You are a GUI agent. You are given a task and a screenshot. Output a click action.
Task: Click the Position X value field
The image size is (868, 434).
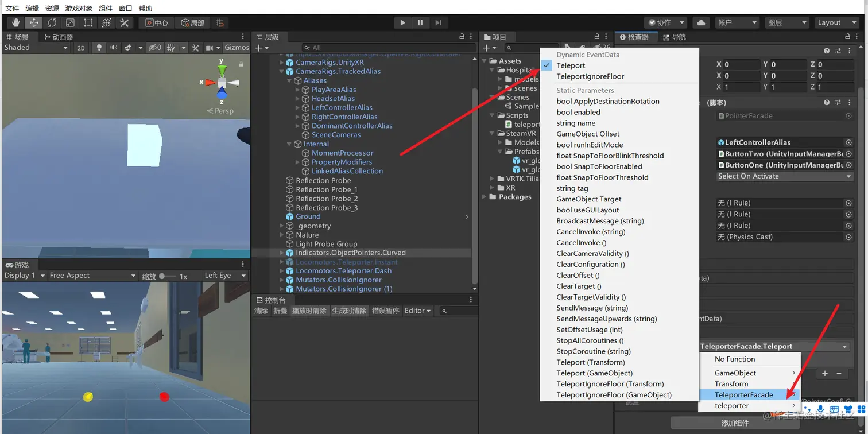point(741,65)
